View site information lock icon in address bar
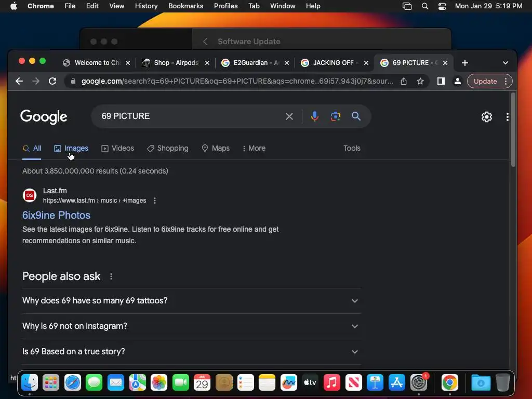The image size is (532, 399). tap(73, 81)
